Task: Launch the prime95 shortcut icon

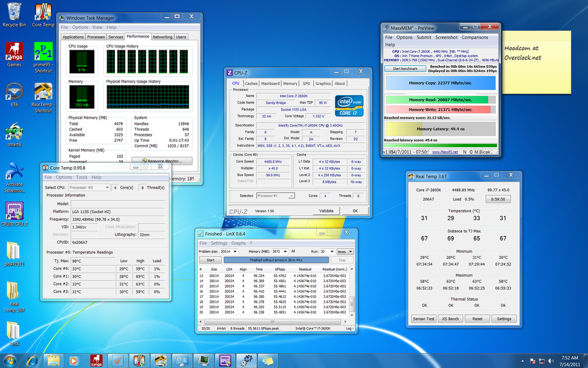Action: pyautogui.click(x=43, y=58)
